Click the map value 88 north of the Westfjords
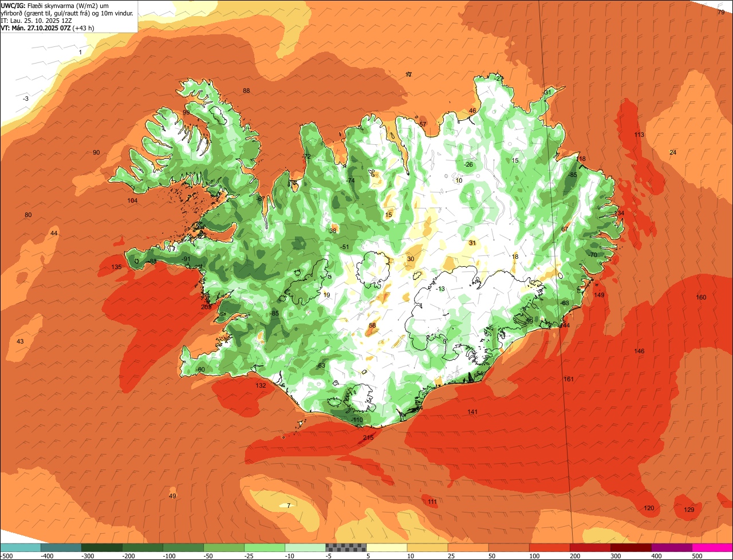 pyautogui.click(x=246, y=91)
